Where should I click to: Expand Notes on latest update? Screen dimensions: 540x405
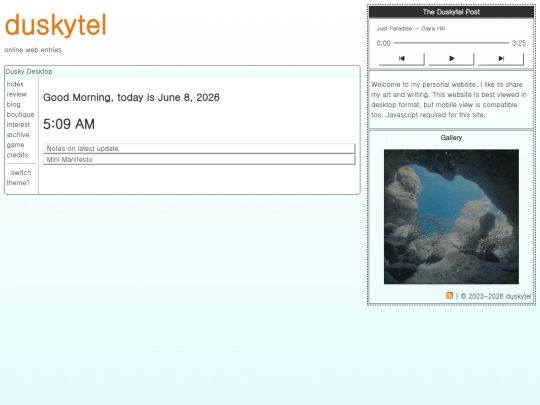pyautogui.click(x=199, y=148)
